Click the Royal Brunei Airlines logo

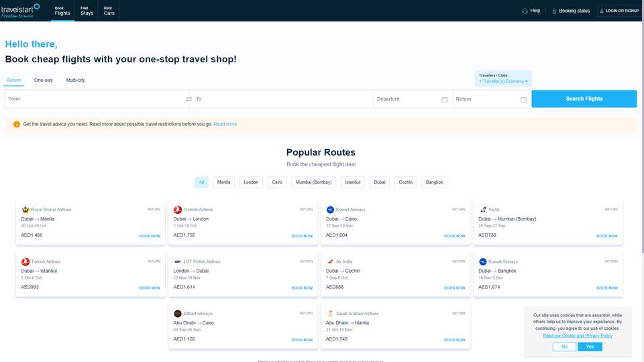pos(25,210)
